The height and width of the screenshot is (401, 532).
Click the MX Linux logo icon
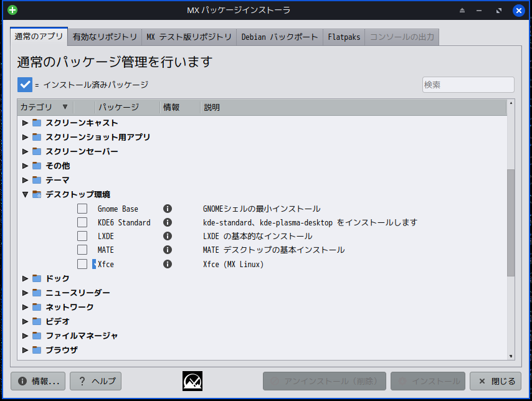(192, 381)
